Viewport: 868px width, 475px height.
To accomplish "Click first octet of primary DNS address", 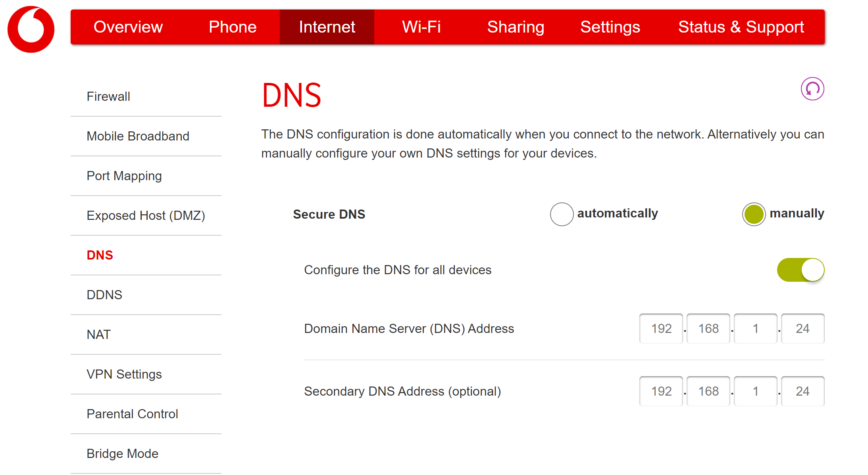I will [661, 329].
